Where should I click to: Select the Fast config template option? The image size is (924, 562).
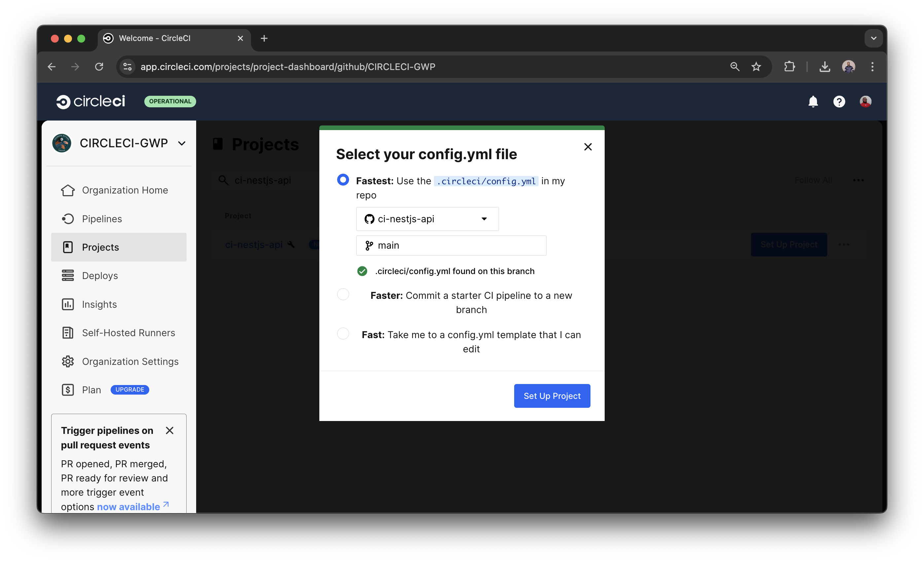[343, 333]
